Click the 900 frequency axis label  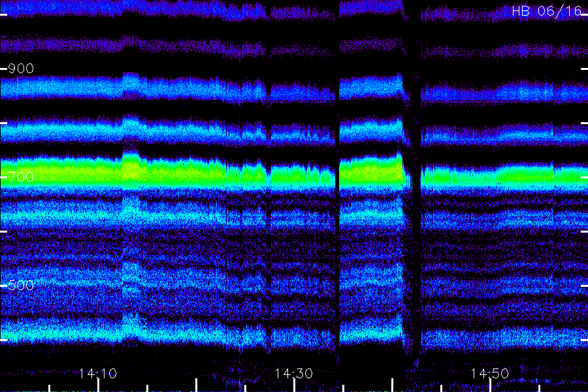pyautogui.click(x=21, y=68)
